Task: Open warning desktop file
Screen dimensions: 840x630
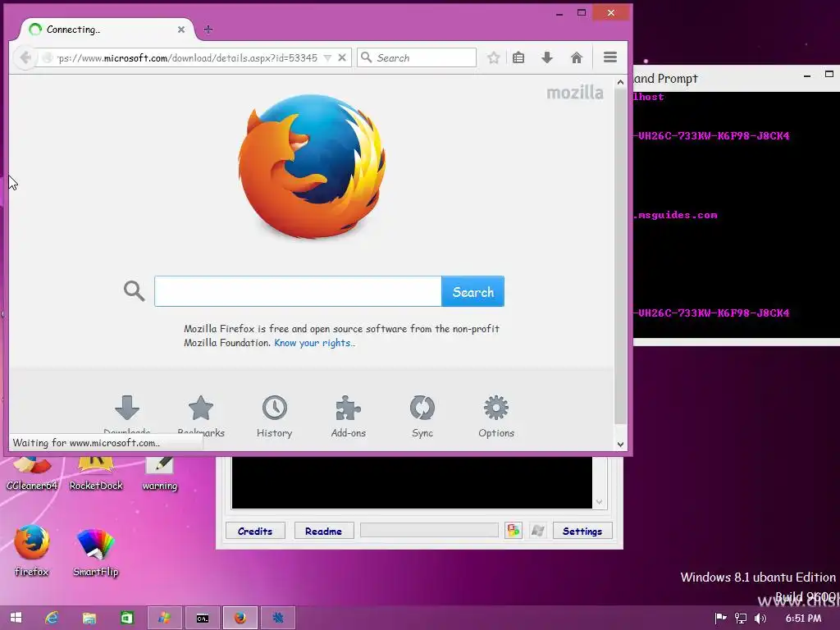Action: pyautogui.click(x=160, y=473)
